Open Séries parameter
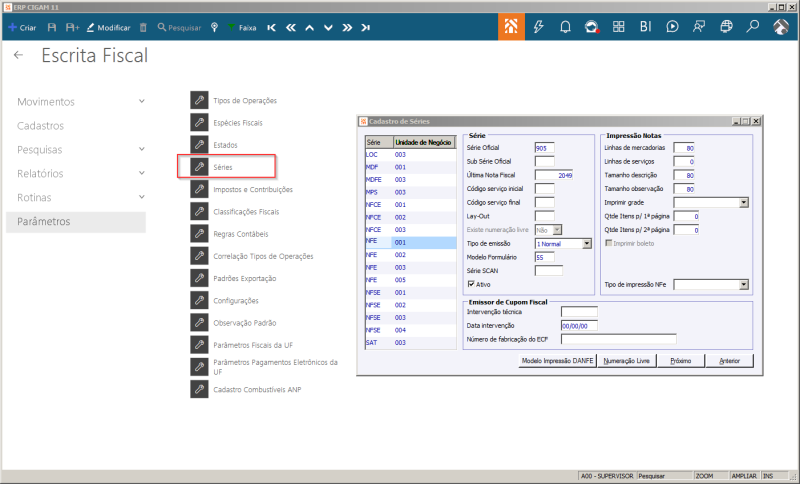Screen dimensions: 800x484 point(212,167)
